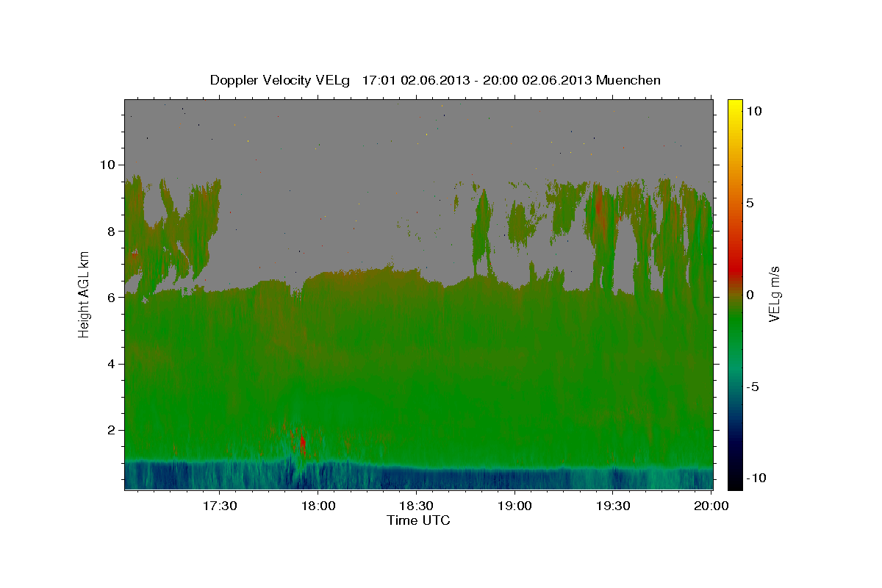Viewport: 882px width, 588px height.
Task: Click the dark blue rain layer below 1 km
Action: (419, 476)
